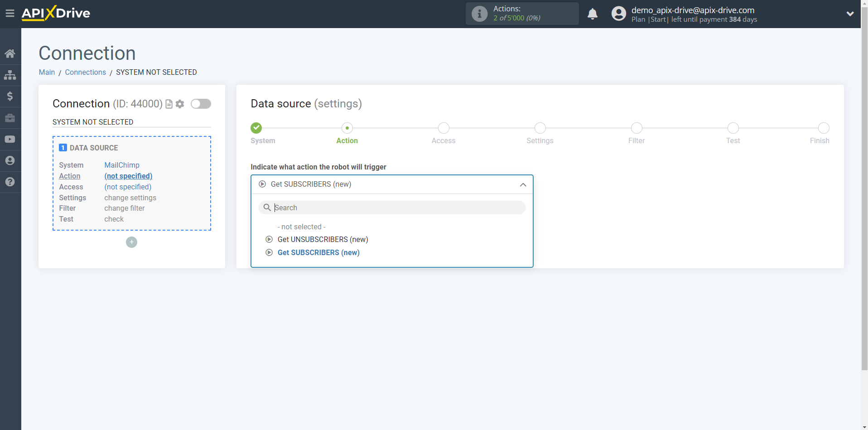Go to the Filter step
868x430 pixels.
tap(637, 128)
